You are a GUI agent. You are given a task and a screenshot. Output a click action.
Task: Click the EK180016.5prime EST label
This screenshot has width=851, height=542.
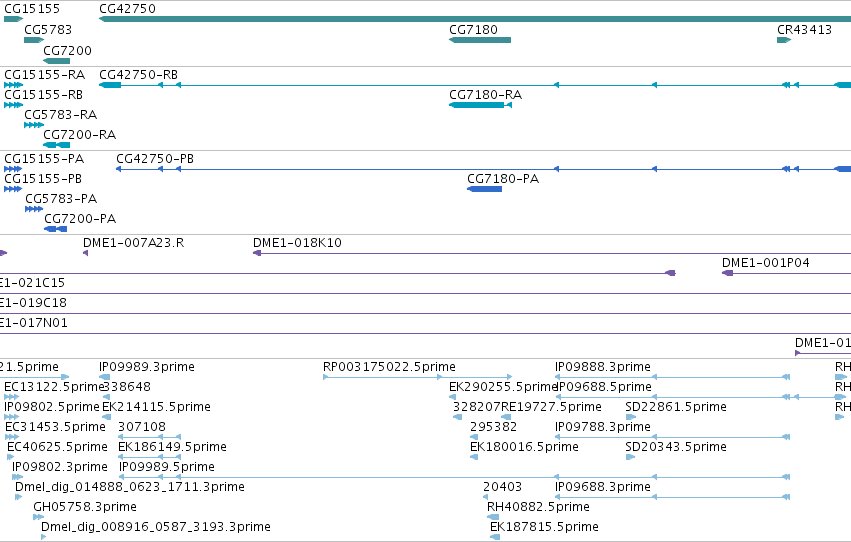click(524, 447)
